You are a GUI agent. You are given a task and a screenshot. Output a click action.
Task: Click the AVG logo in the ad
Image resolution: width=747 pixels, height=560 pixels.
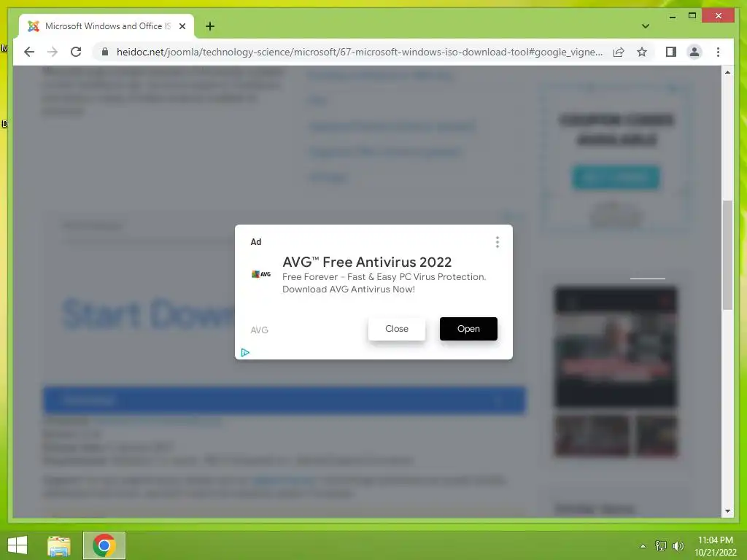(261, 274)
